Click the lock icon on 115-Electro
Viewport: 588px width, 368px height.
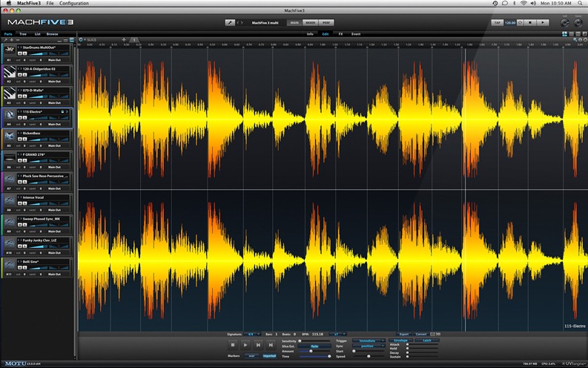coord(62,112)
